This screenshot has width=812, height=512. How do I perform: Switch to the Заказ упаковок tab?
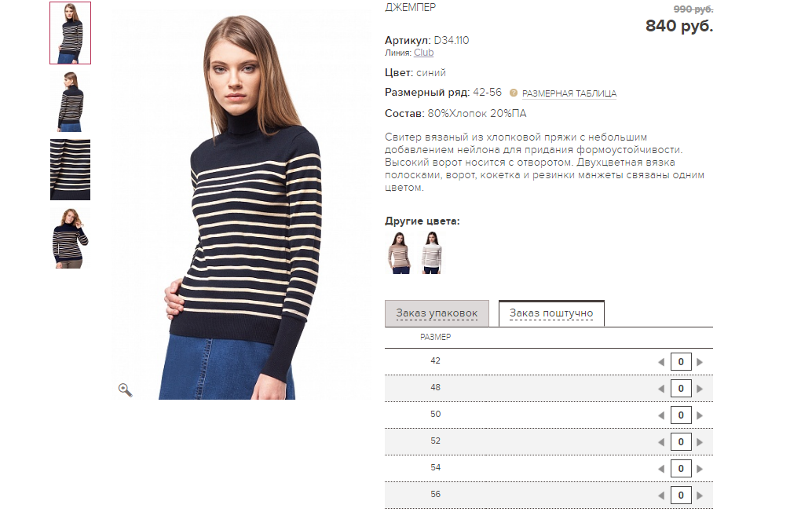point(437,313)
